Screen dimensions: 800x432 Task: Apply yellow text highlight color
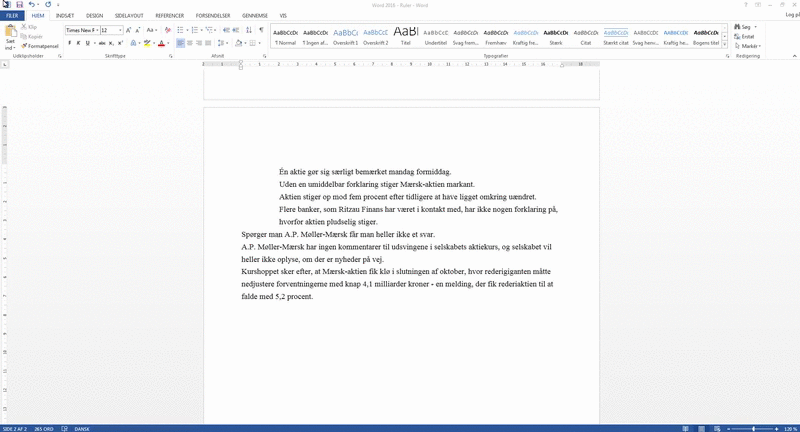(147, 44)
